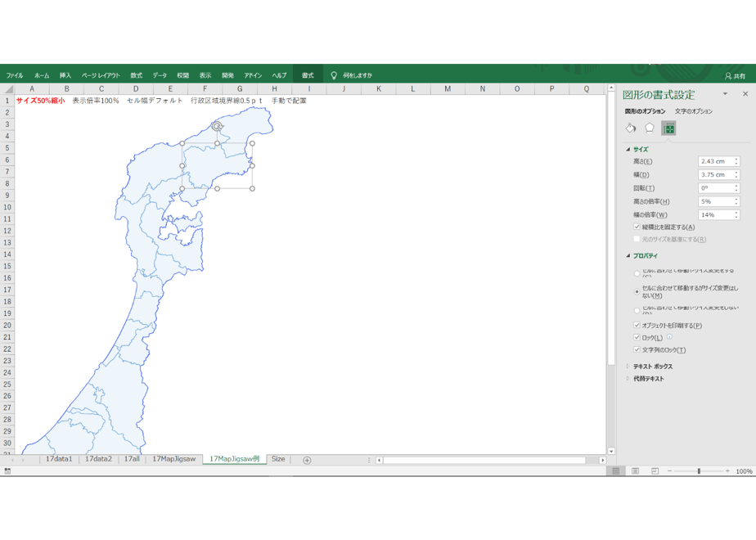Expand the テキスト ボックス section

point(628,367)
